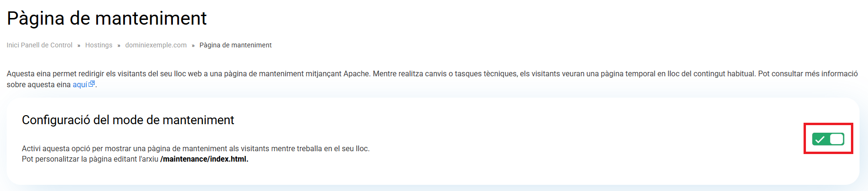Click the separator arrow after dominiexemple.com

tap(193, 45)
